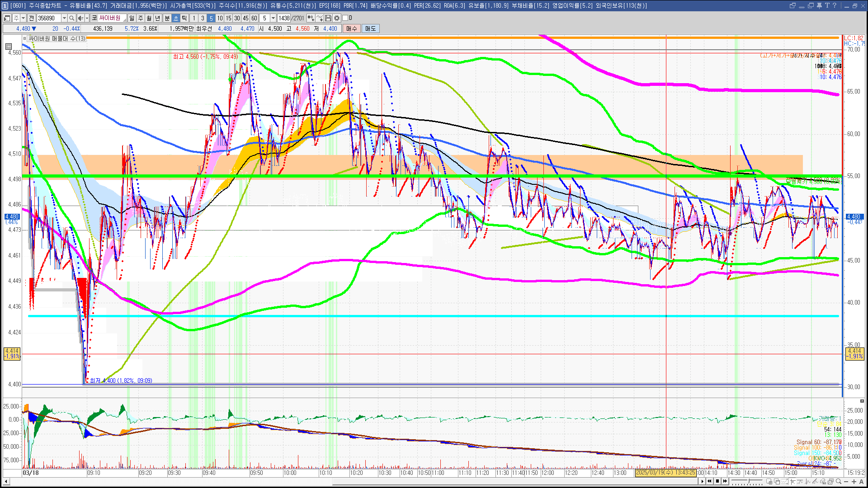Select the 초 (seconds) period toggle
This screenshot has width=868, height=488.
point(176,18)
